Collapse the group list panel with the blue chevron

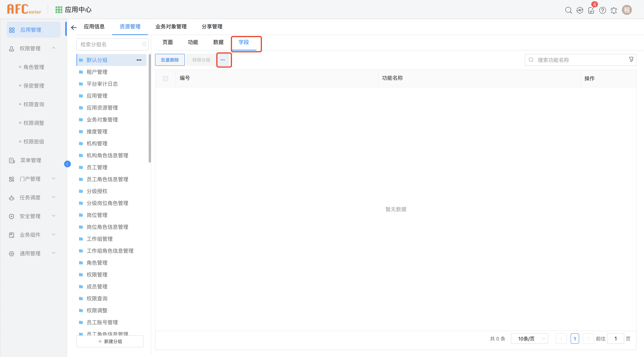tap(67, 164)
